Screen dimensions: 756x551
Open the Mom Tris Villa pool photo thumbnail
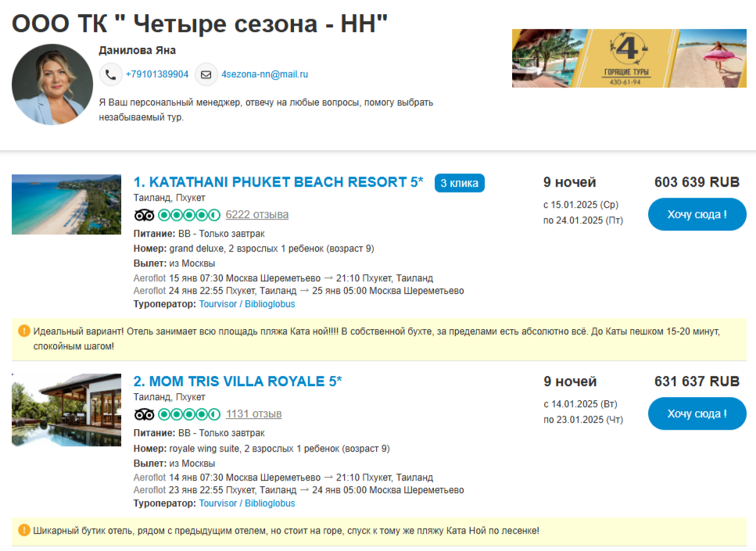tap(66, 410)
